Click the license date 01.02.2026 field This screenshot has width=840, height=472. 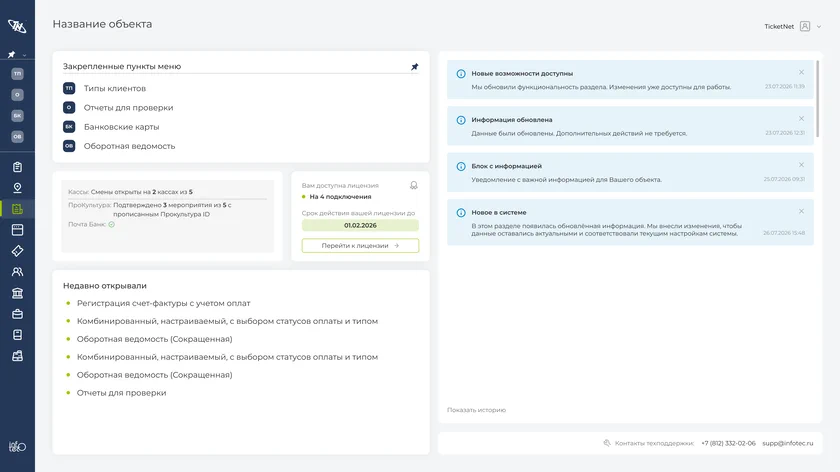(x=360, y=226)
